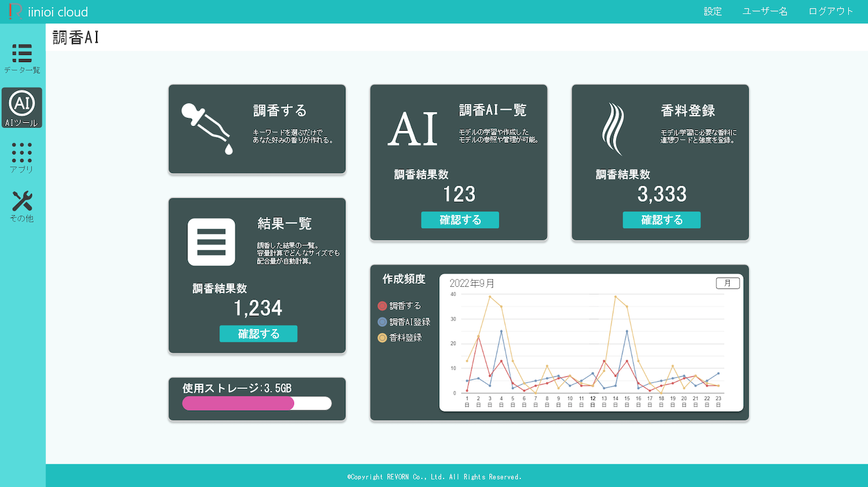Open the 月 period selector on the chart
The image size is (868, 487).
pyautogui.click(x=727, y=283)
